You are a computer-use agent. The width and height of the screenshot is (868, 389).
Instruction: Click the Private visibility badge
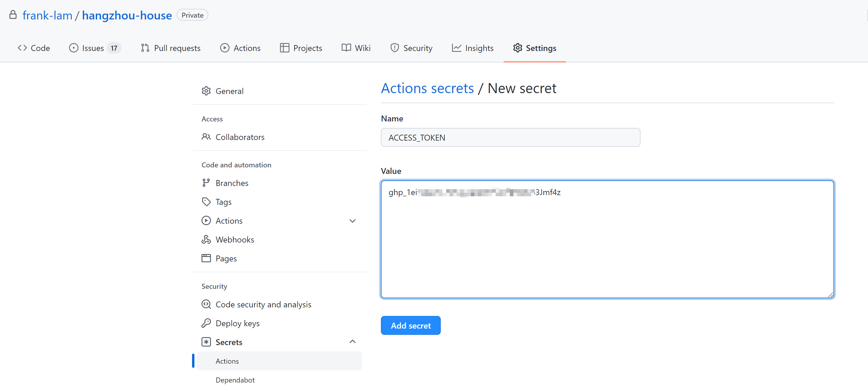pyautogui.click(x=192, y=15)
